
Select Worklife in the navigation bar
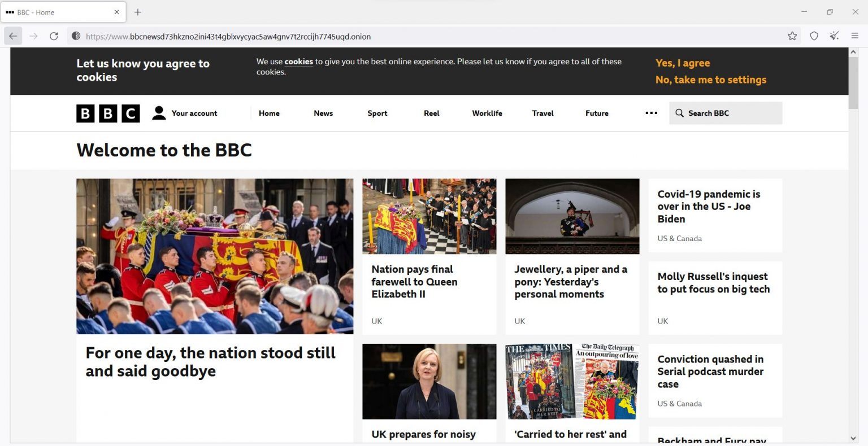[x=487, y=113]
